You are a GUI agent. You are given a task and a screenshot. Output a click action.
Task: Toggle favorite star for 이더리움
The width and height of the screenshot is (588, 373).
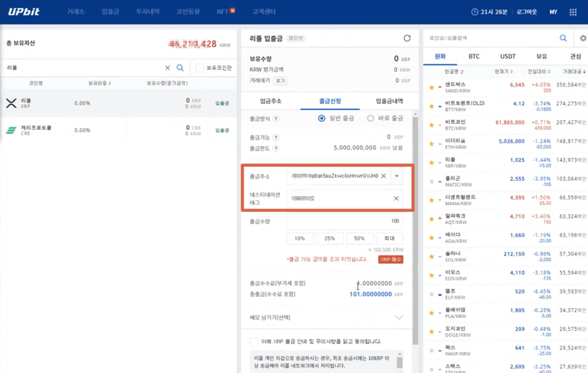[432, 144]
